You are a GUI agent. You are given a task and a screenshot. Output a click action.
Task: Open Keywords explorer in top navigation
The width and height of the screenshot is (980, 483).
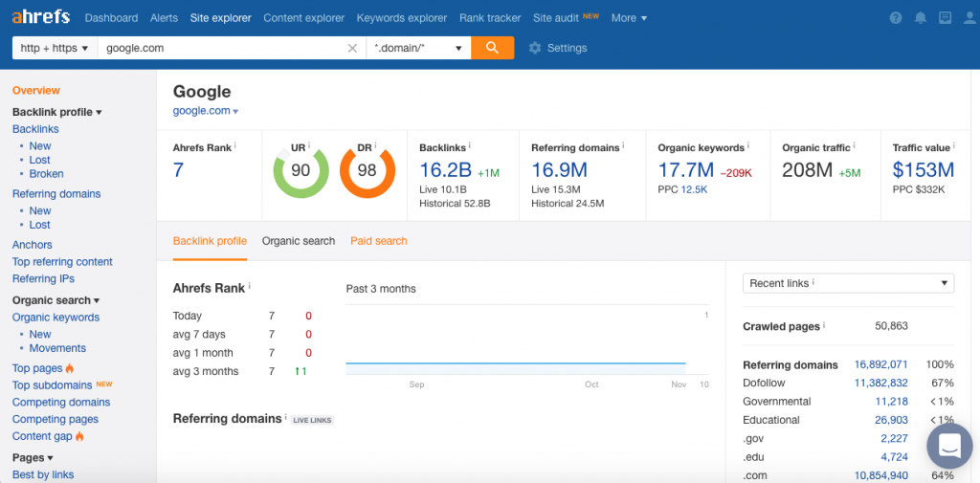[402, 18]
